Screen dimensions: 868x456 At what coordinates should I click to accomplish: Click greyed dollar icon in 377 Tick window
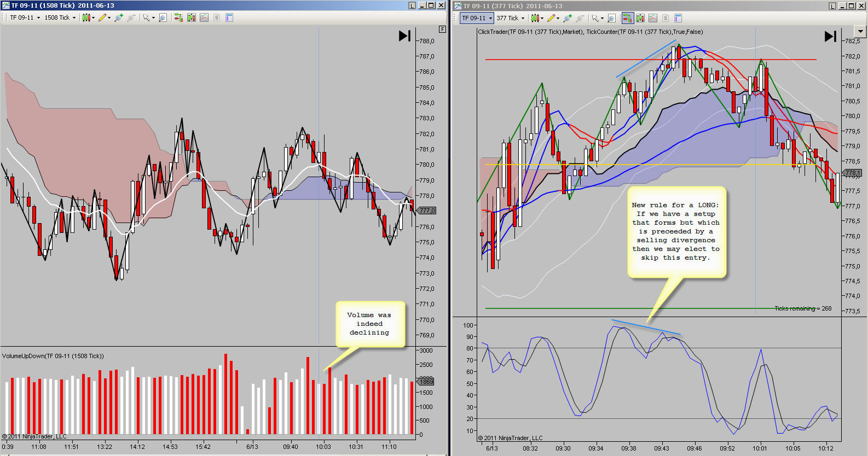666,18
